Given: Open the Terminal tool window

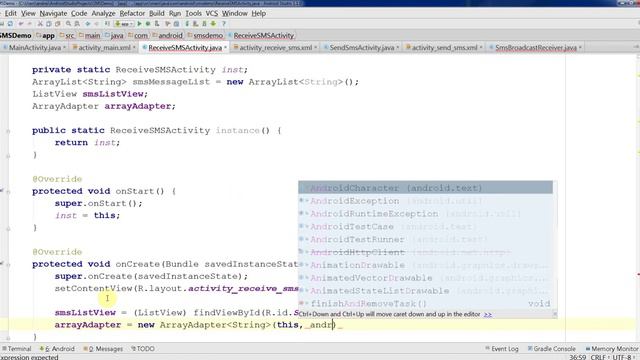Looking at the screenshot, I should coord(17,349).
